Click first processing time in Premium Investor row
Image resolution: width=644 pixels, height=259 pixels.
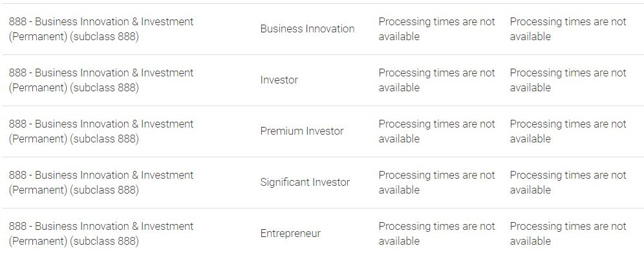point(436,131)
